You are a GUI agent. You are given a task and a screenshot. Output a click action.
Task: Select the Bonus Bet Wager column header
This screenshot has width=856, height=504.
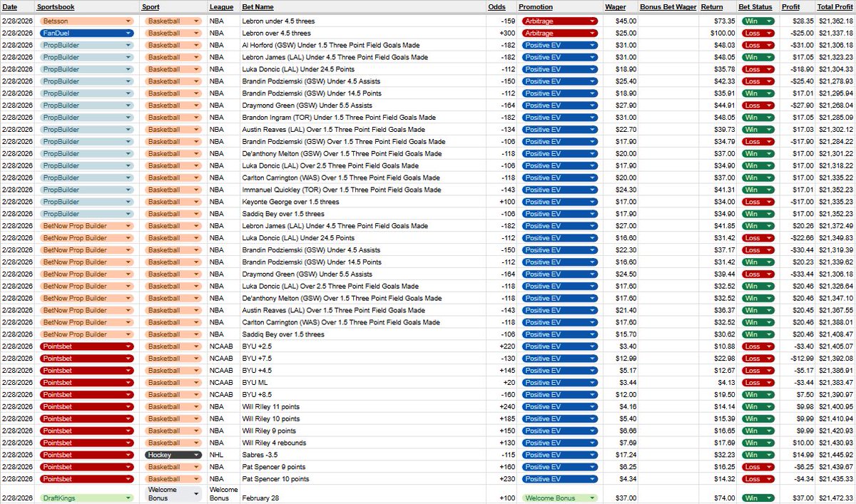(x=668, y=7)
